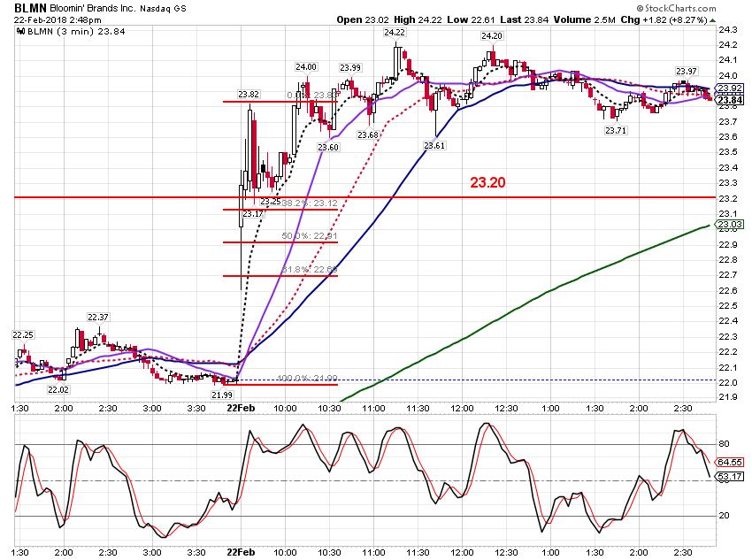This screenshot has height=560, width=752.
Task: Click the 23.92 moving average value box
Action: click(x=730, y=88)
